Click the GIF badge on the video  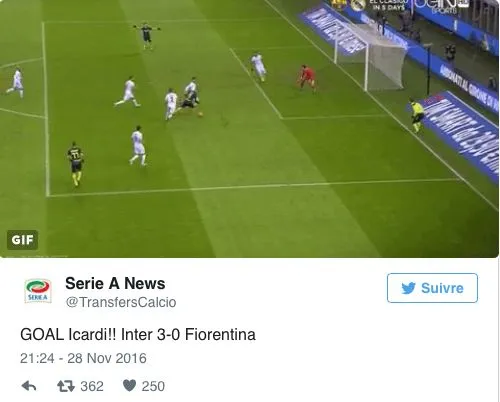[x=22, y=240]
